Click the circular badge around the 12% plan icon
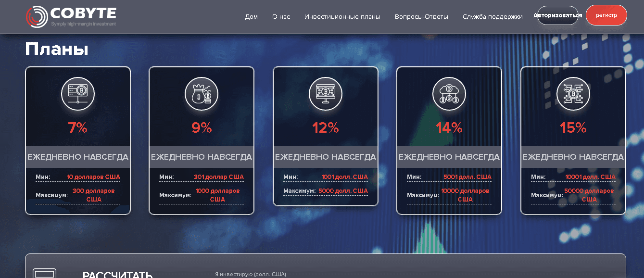Screen dimensions: 644x278 tap(325, 94)
